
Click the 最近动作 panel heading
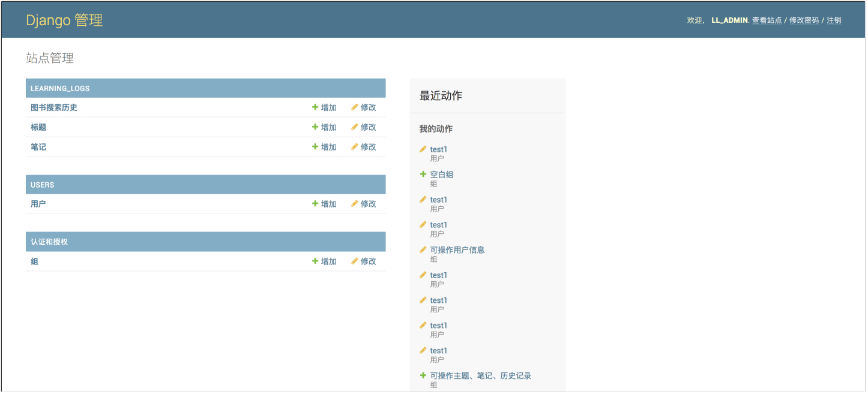click(441, 96)
